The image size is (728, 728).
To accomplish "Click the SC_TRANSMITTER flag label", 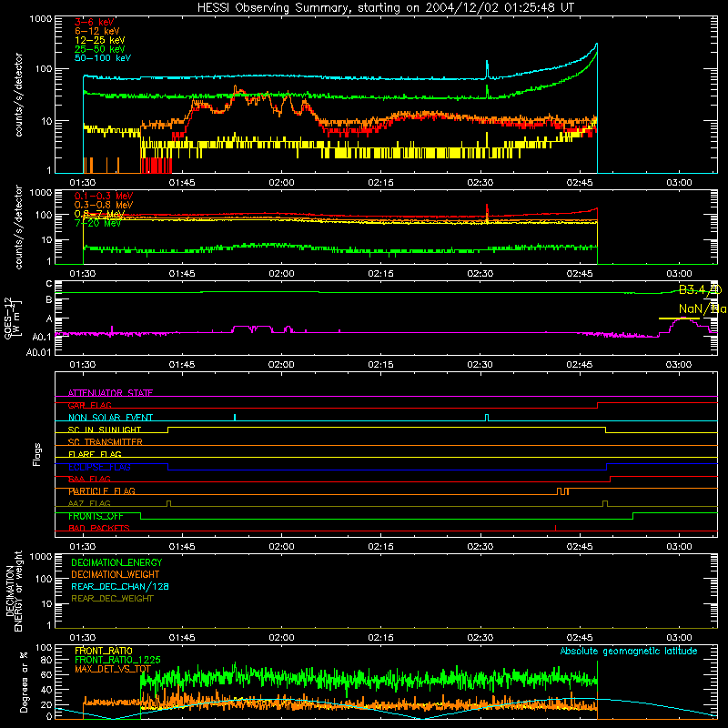I will 105,442.
